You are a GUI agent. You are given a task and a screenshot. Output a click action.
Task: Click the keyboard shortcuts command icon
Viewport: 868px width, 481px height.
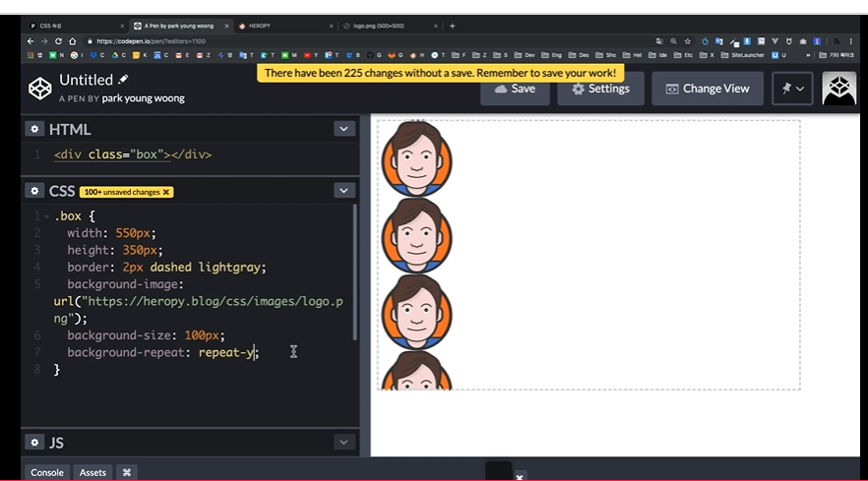pyautogui.click(x=127, y=472)
